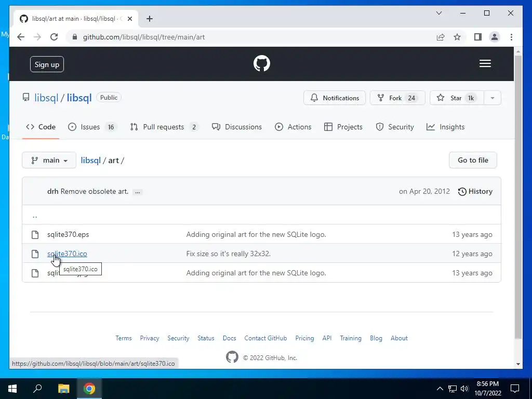The height and width of the screenshot is (399, 532).
Task: Expand the main branch selector
Action: pyautogui.click(x=49, y=160)
